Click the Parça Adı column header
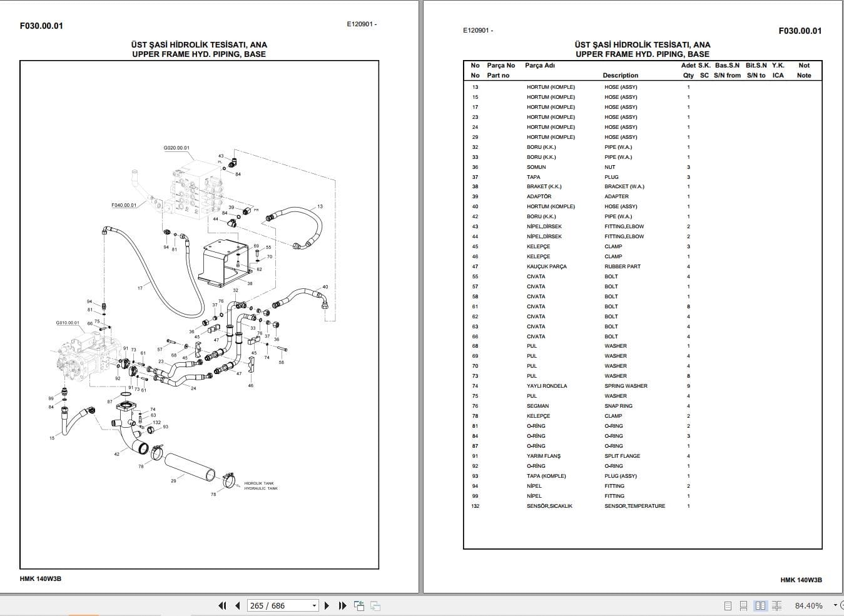The height and width of the screenshot is (616, 844). tap(540, 65)
